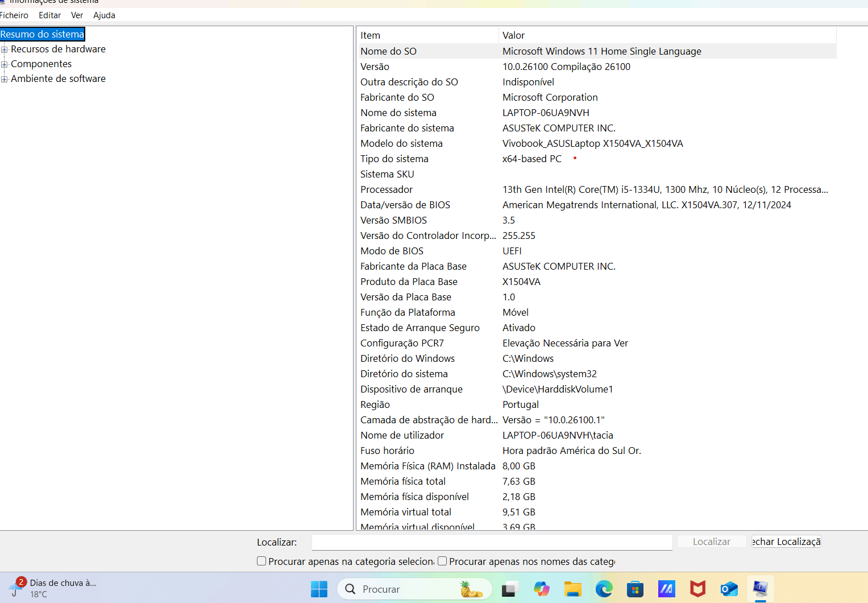Sort by the Item column header
Viewport: 868px width, 603px height.
428,35
